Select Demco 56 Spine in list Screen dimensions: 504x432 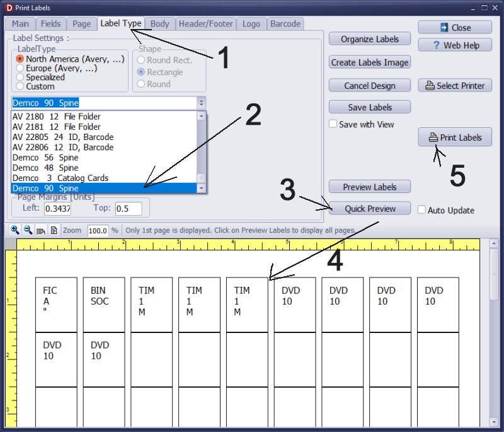(104, 158)
